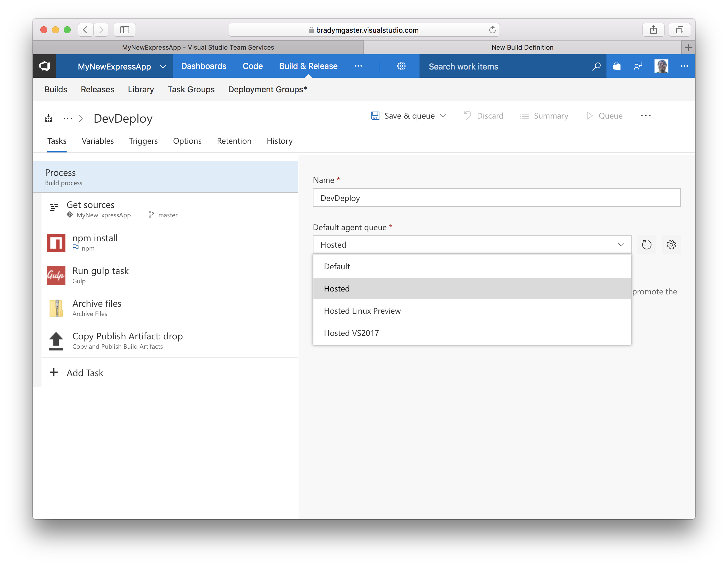Image resolution: width=728 pixels, height=566 pixels.
Task: Open the Options tab
Action: [187, 141]
